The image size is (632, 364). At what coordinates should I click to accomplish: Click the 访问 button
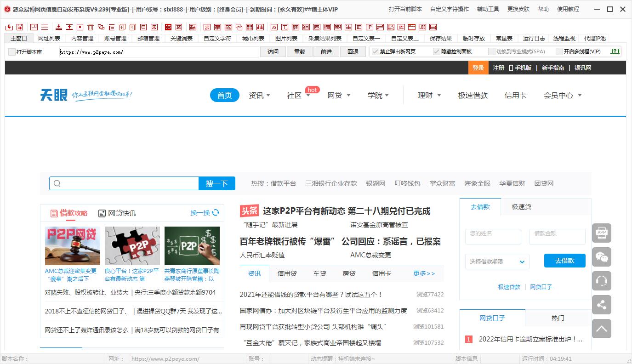point(273,51)
